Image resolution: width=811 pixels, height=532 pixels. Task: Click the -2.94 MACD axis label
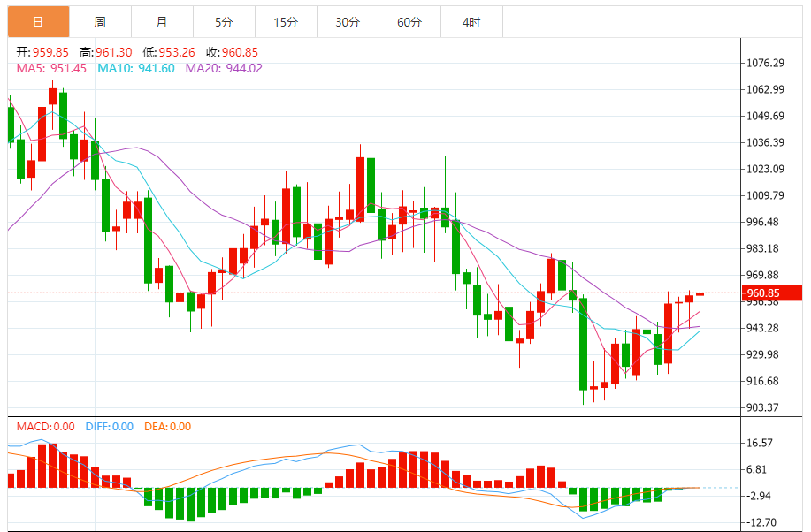point(758,496)
